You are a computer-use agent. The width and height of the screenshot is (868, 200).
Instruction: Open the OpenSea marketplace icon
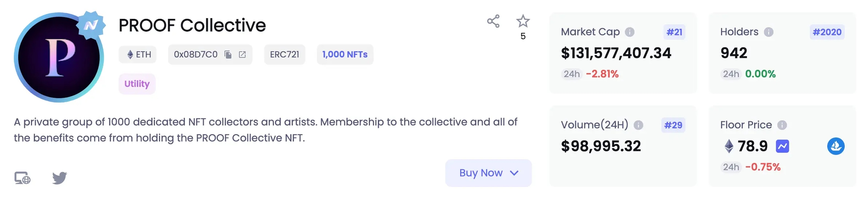[836, 146]
